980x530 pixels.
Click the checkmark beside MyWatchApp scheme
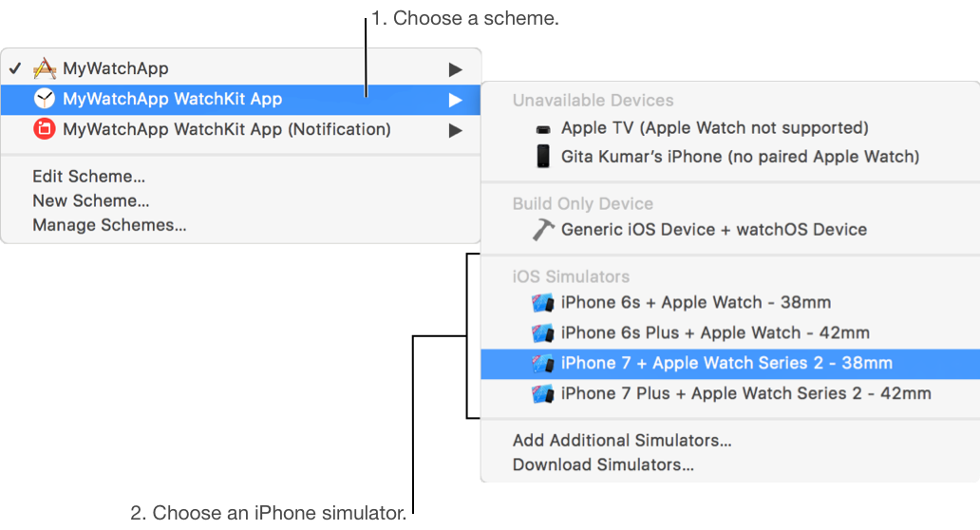coord(15,68)
